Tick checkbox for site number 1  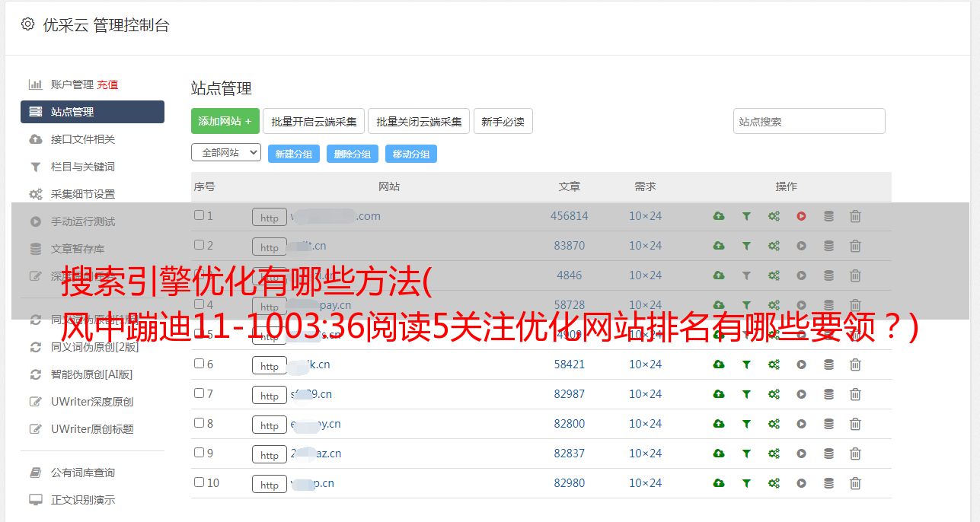(x=199, y=215)
